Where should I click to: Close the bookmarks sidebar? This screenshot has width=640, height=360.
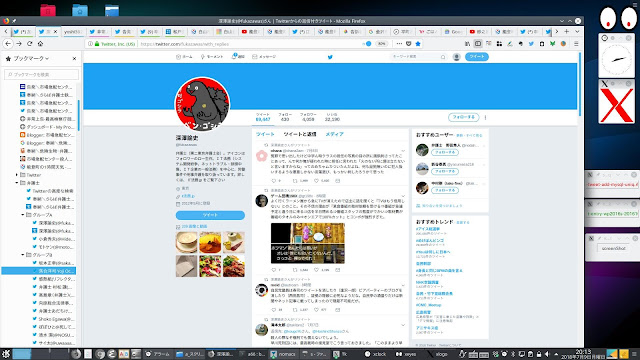[x=74, y=59]
